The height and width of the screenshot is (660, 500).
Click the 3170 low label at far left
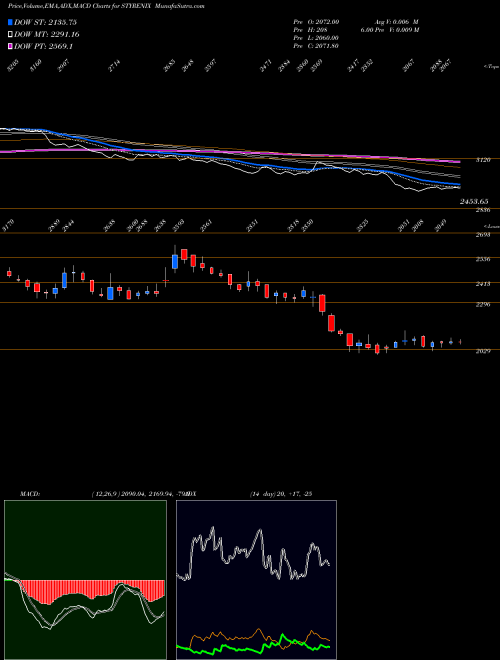pos(8,228)
